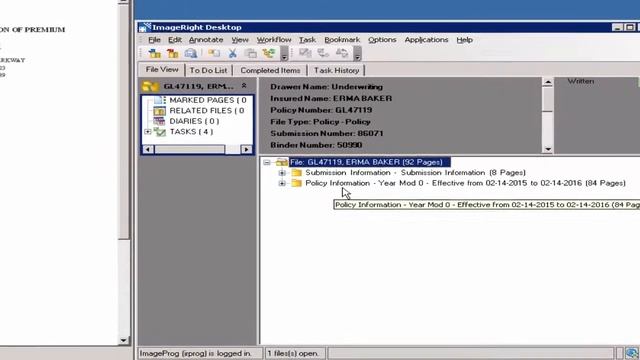The width and height of the screenshot is (640, 360).
Task: Click the red-topped folder toolbar icon
Action: (173, 53)
